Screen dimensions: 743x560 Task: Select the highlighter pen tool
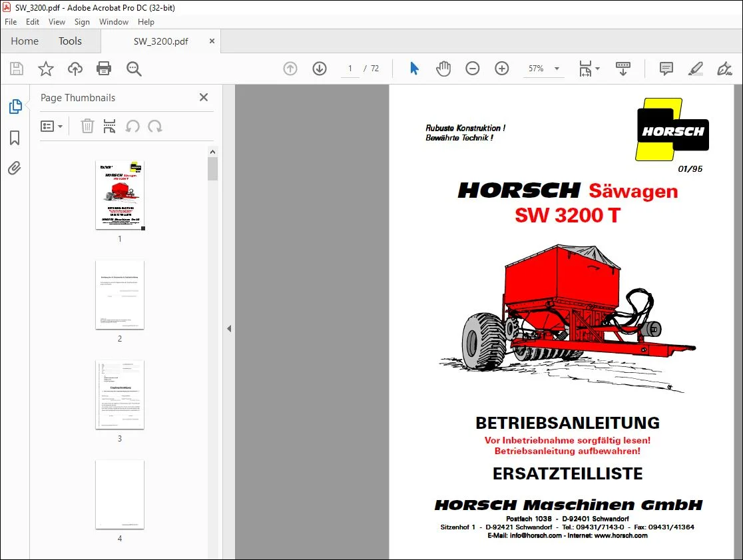(x=695, y=69)
